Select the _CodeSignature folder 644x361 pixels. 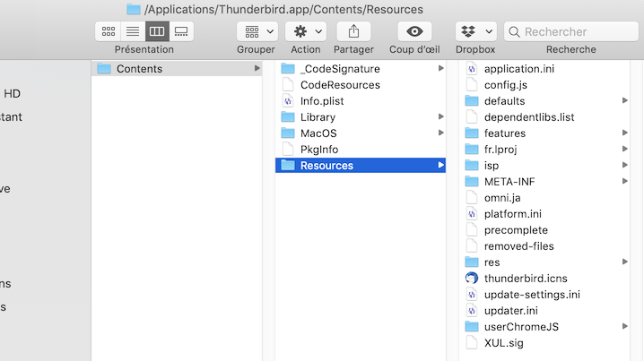[x=361, y=68]
